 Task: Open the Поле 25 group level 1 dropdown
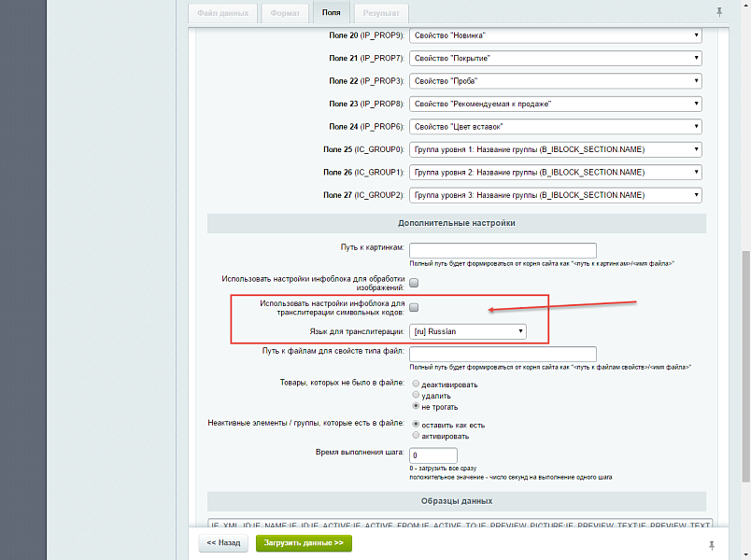click(x=555, y=148)
